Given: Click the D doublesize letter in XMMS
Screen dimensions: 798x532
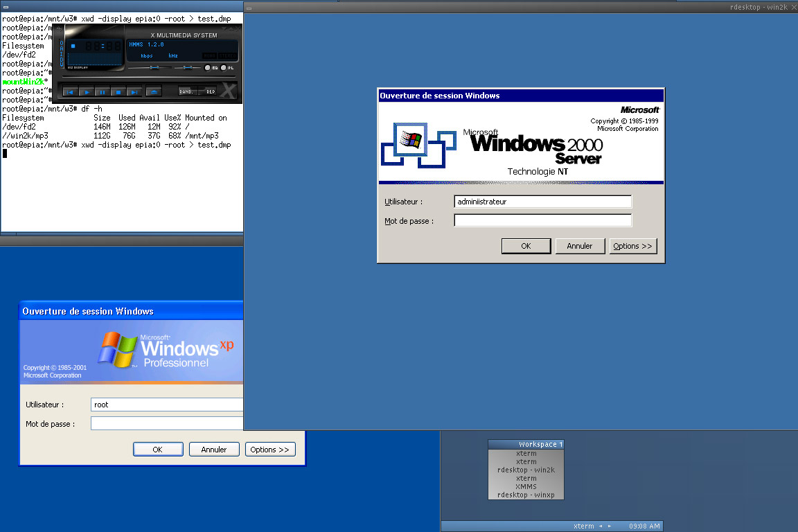Looking at the screenshot, I should point(62,60).
